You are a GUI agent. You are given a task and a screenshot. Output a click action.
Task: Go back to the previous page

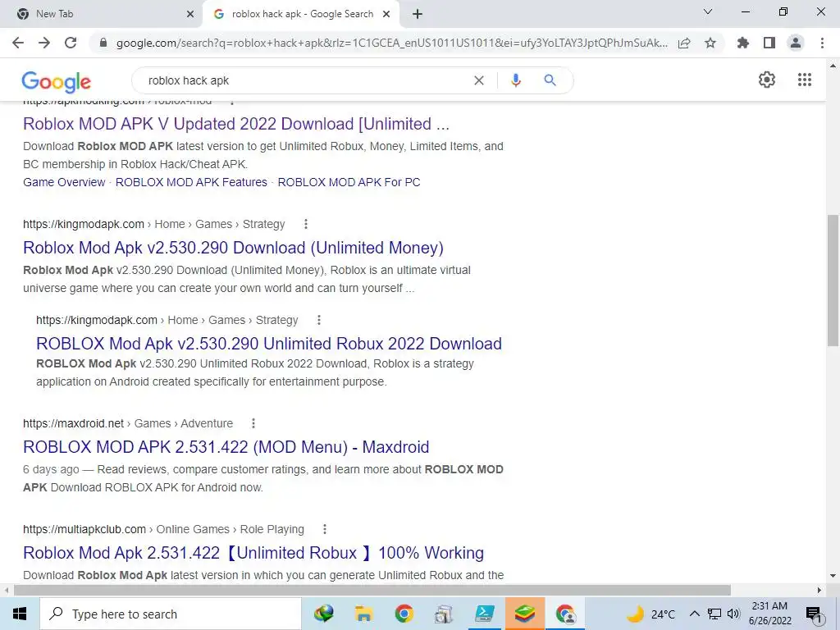pos(18,43)
